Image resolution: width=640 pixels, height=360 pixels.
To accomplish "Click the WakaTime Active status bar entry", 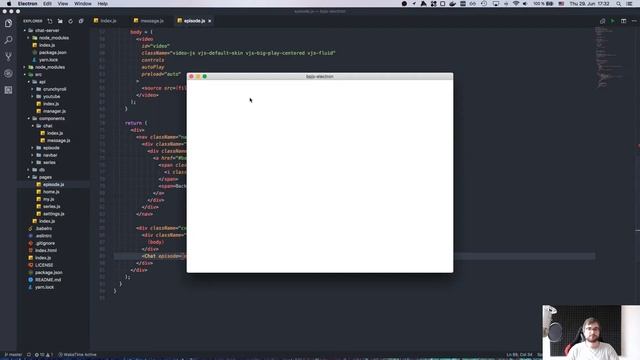I will tap(78, 355).
